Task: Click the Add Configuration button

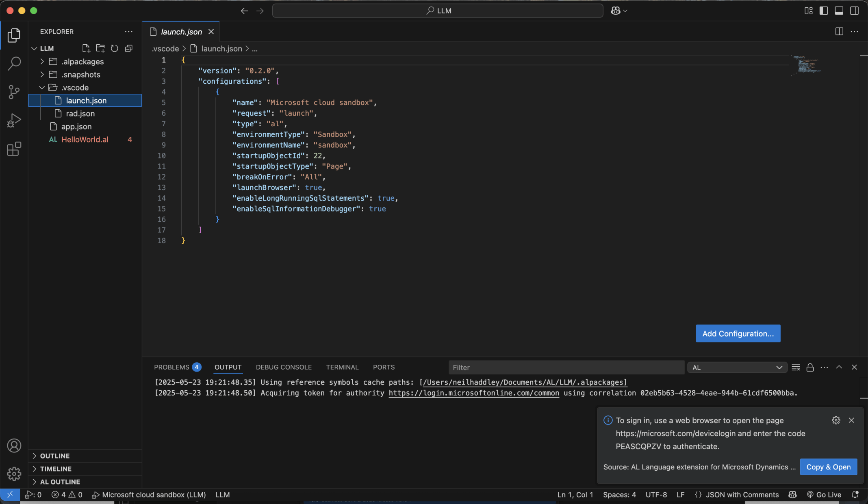Action: (x=738, y=333)
